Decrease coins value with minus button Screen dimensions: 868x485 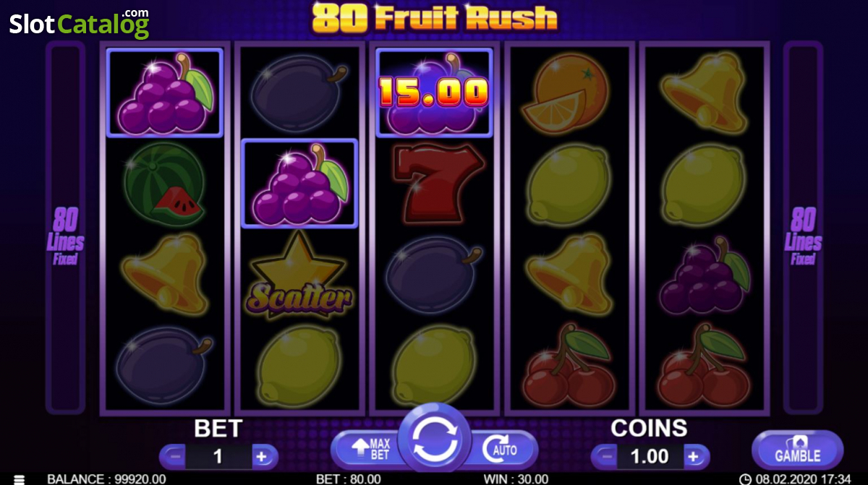point(605,456)
